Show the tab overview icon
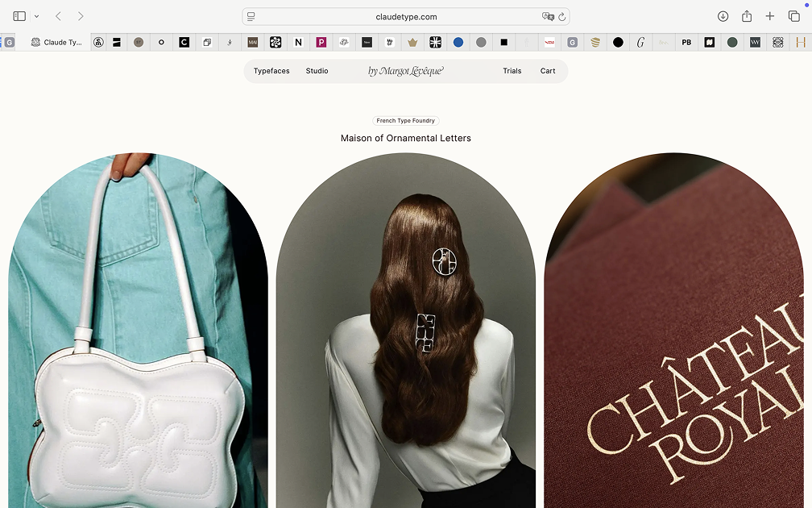812x508 pixels. coord(794,16)
